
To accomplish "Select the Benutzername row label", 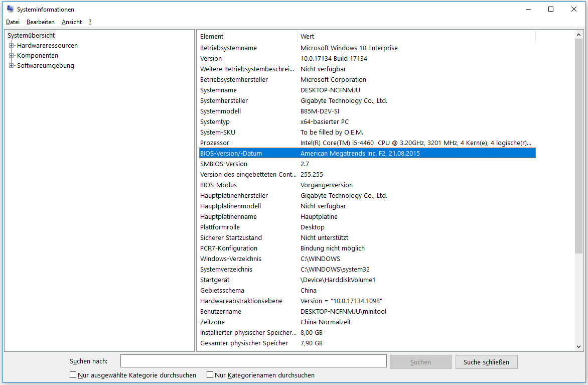I will [221, 311].
